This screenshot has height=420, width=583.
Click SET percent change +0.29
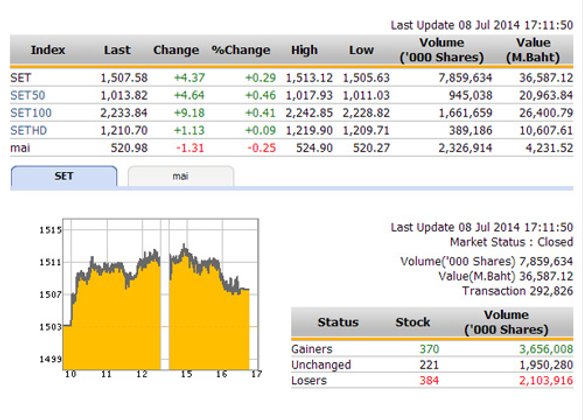260,78
